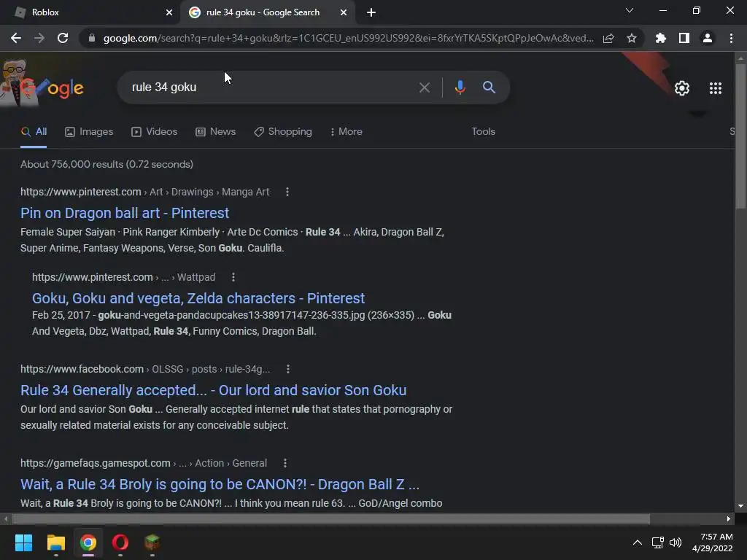The height and width of the screenshot is (560, 747).
Task: Close the Google Search tab
Action: click(344, 12)
